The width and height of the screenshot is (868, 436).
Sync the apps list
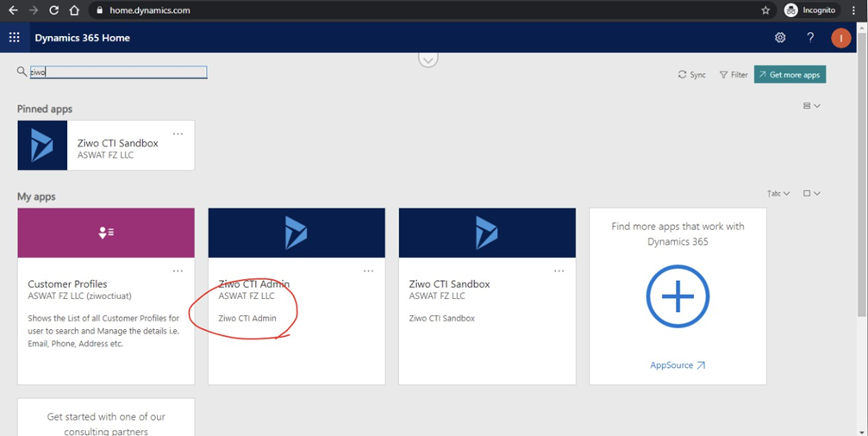(692, 75)
